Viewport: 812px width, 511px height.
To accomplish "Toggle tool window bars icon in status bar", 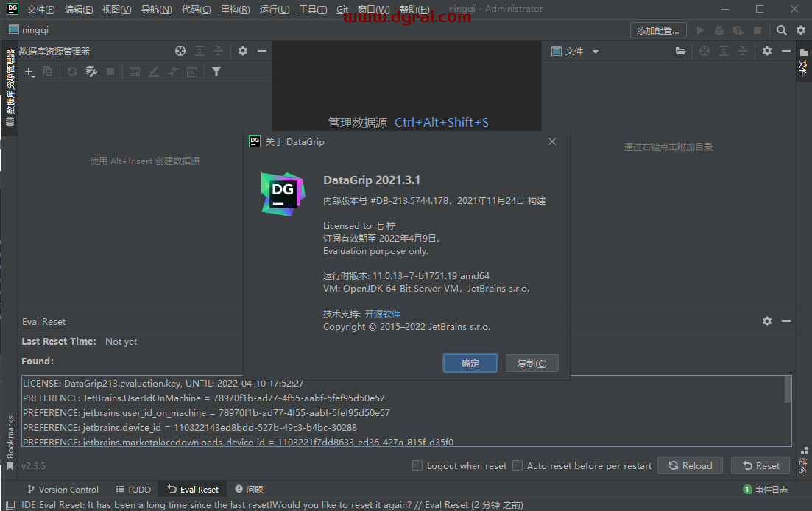I will coord(10,505).
